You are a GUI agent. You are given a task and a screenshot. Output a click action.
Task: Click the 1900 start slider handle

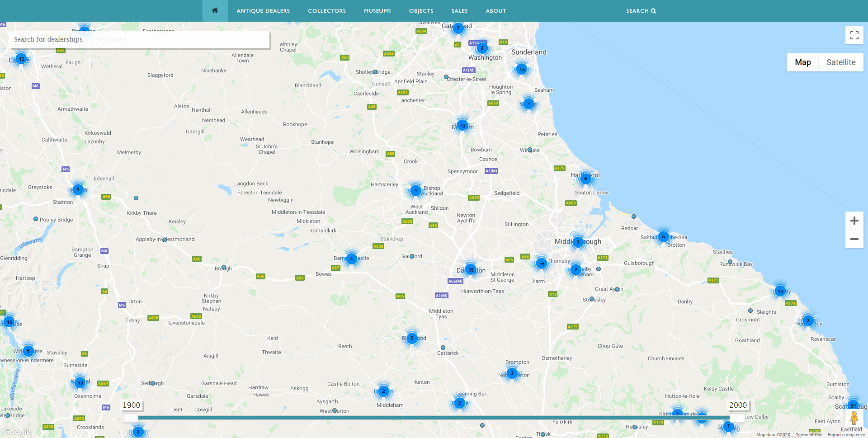click(131, 418)
